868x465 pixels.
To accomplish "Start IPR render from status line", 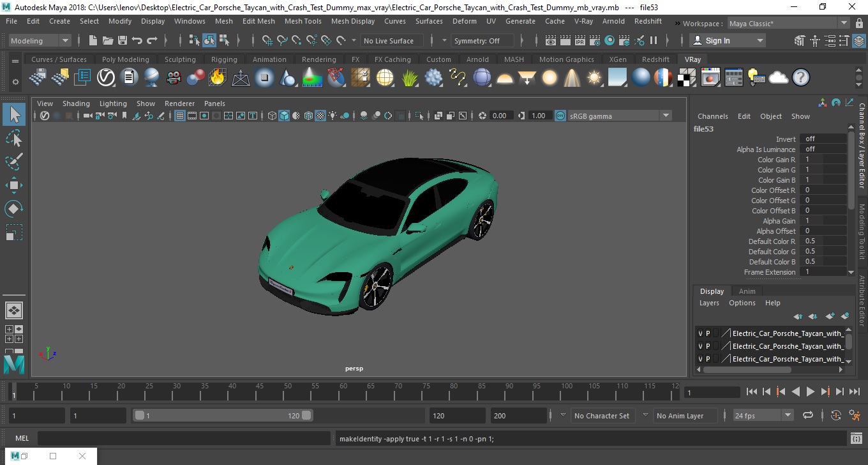I will click(x=580, y=40).
